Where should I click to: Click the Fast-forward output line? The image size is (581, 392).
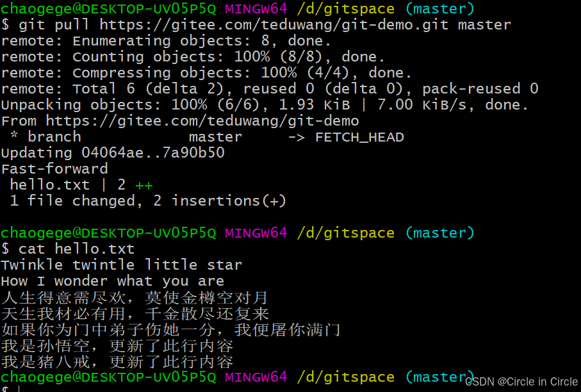[x=54, y=169]
